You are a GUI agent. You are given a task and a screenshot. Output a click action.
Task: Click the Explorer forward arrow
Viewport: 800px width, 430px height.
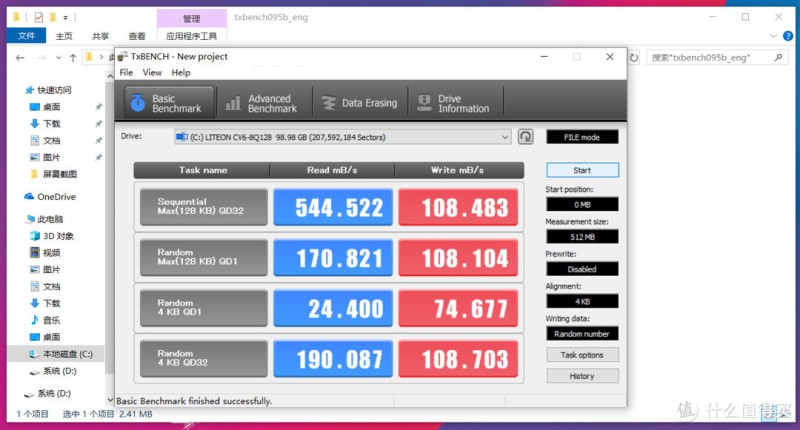click(42, 58)
